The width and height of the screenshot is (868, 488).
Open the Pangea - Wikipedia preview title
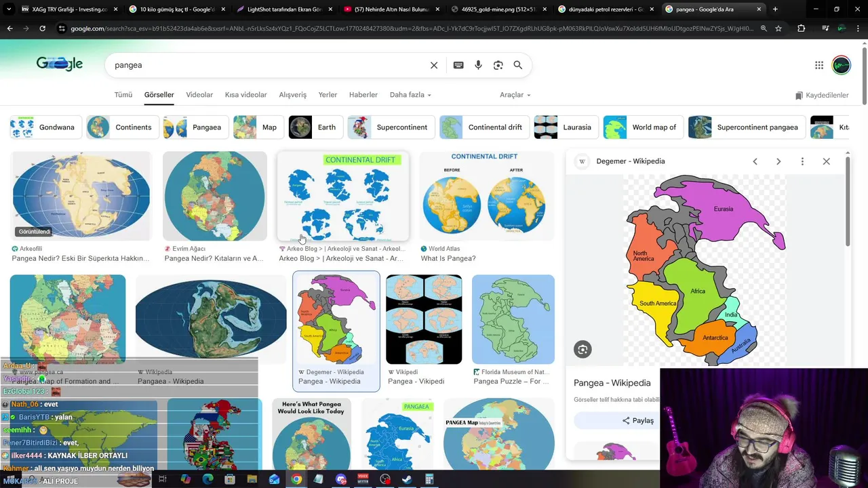[x=612, y=383]
